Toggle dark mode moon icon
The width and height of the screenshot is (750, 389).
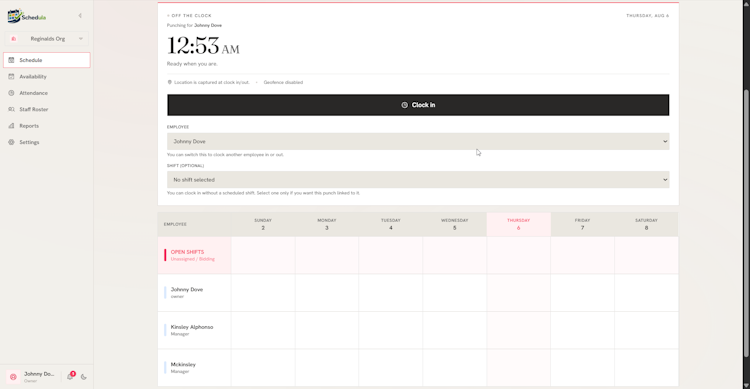point(84,377)
